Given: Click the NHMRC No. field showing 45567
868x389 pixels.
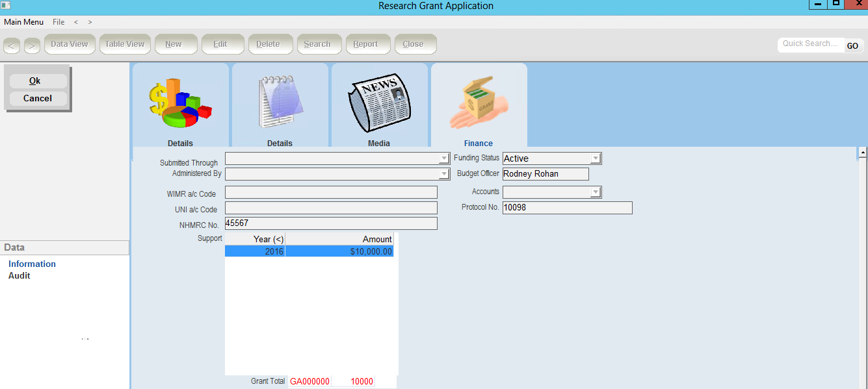Looking at the screenshot, I should (x=331, y=223).
